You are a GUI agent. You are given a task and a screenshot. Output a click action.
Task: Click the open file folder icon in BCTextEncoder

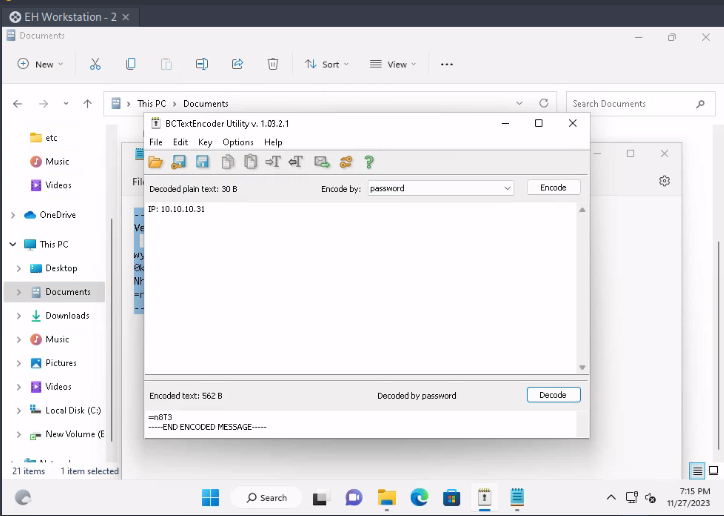tap(156, 162)
